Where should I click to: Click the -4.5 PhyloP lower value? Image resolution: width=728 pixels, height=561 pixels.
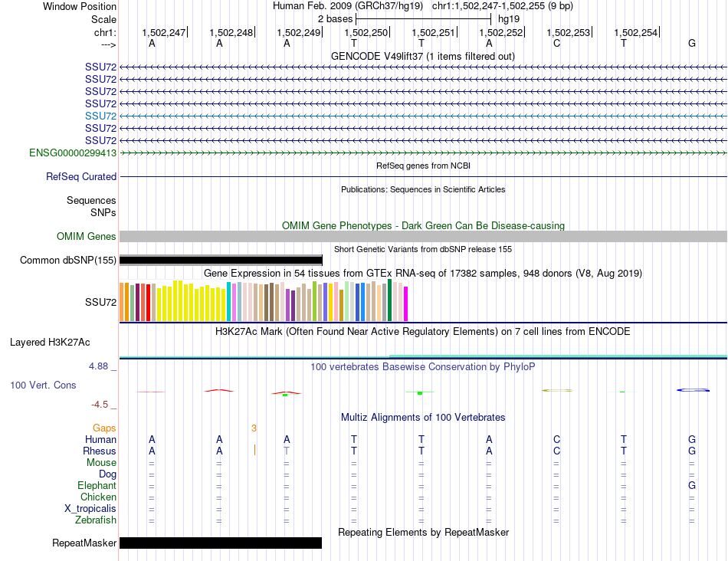coord(100,405)
